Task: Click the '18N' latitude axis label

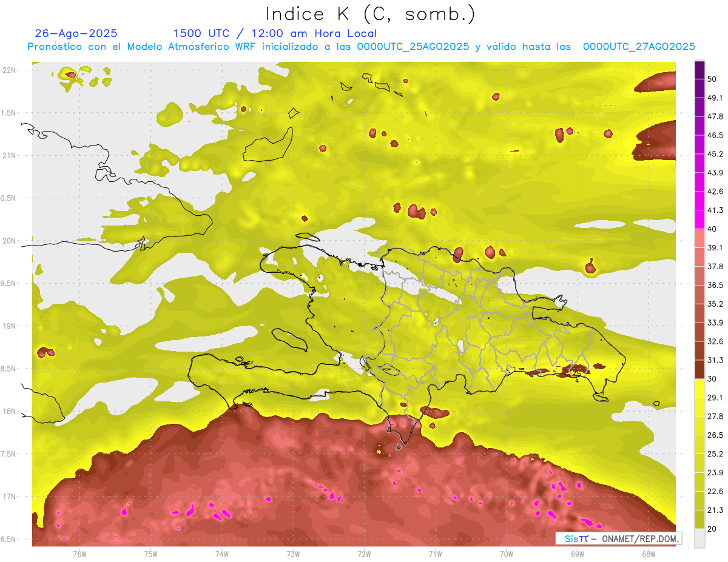Action: 10,411
